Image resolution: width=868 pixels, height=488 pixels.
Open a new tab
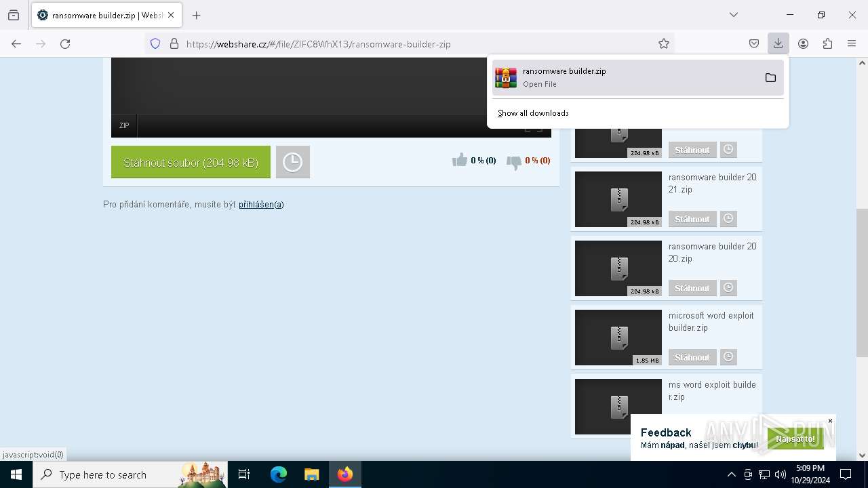[197, 15]
